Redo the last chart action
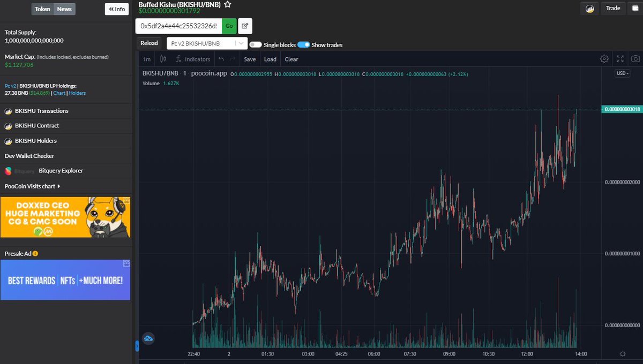643x364 pixels. (233, 59)
